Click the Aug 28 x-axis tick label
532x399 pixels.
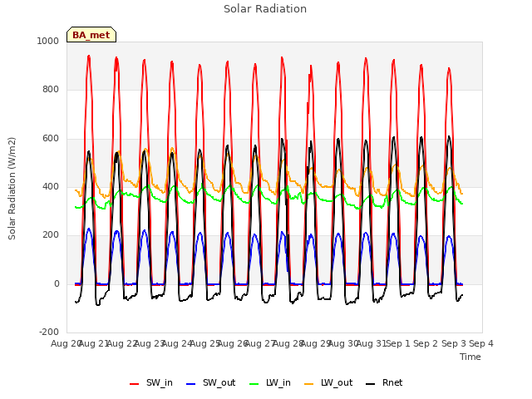pos(288,343)
